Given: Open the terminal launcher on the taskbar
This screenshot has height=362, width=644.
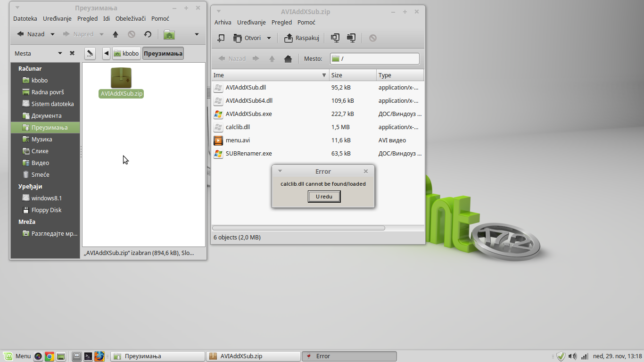Looking at the screenshot, I should point(88,356).
